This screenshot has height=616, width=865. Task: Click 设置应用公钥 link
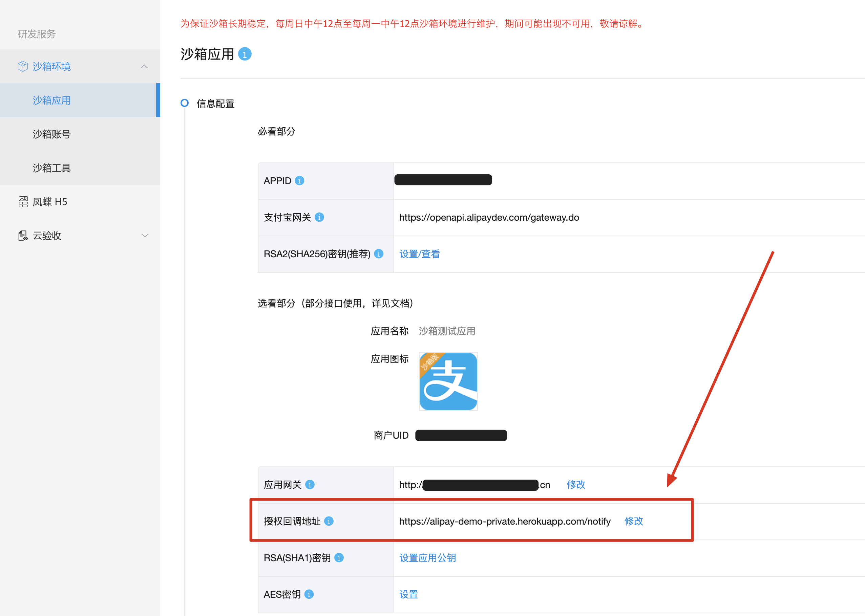[427, 557]
